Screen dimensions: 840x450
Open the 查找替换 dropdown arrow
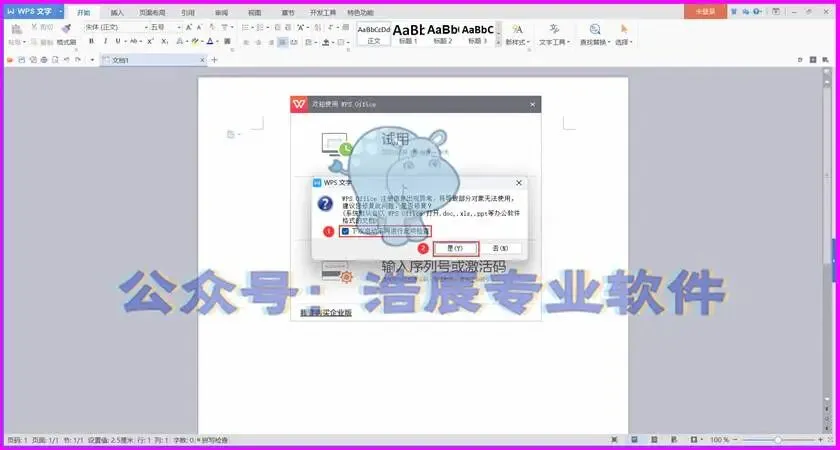(x=609, y=42)
